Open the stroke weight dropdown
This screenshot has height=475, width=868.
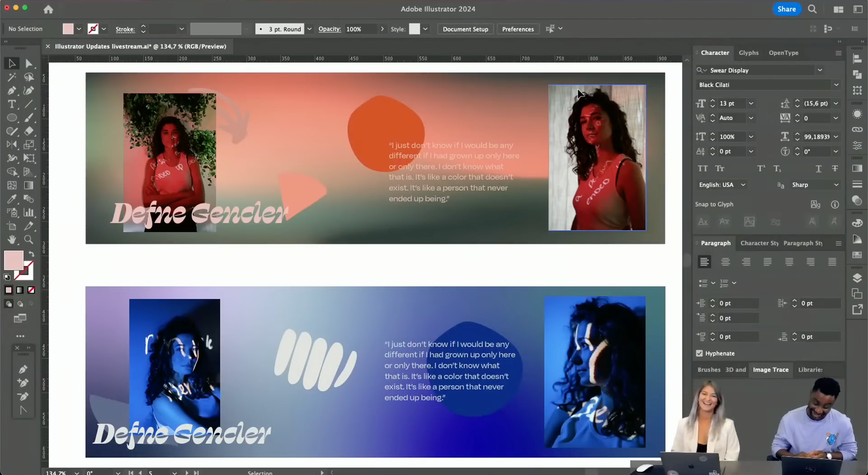(x=181, y=29)
